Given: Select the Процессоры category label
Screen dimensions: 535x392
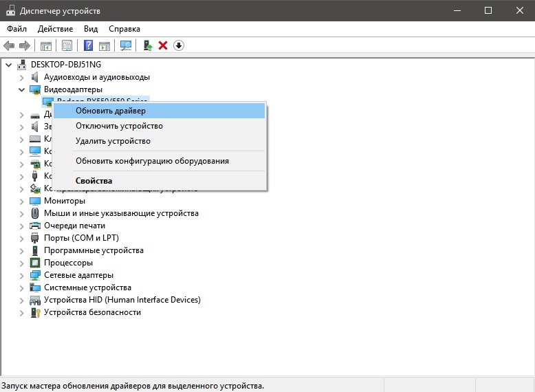Looking at the screenshot, I should [x=68, y=263].
